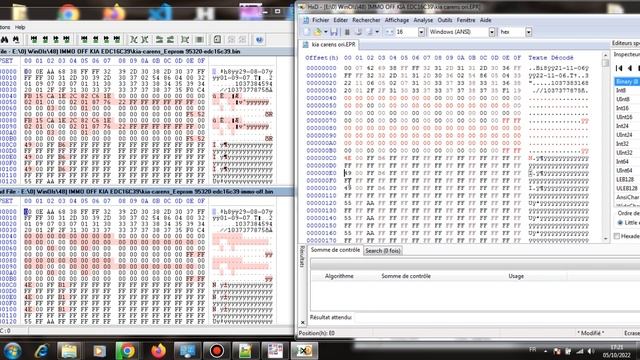Click the binoculars Find icon in left window
Screen dimensions: 640x360
(4, 40)
